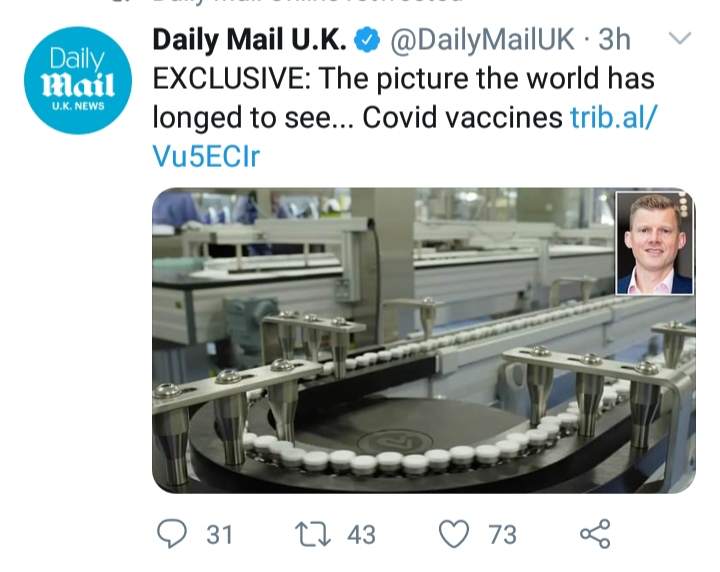Screen dimensions: 720x572
Task: Expand the tweet options chevron
Action: coord(680,38)
